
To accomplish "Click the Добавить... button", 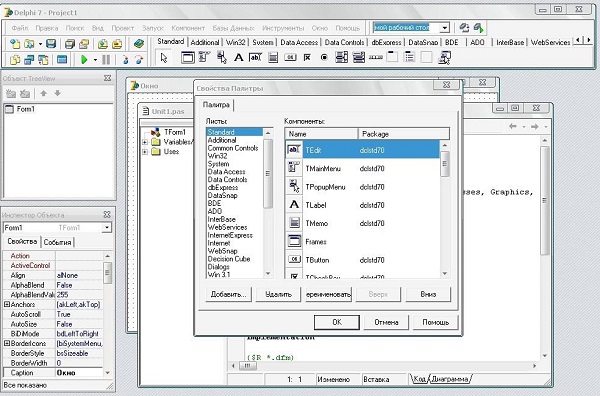I will click(229, 294).
